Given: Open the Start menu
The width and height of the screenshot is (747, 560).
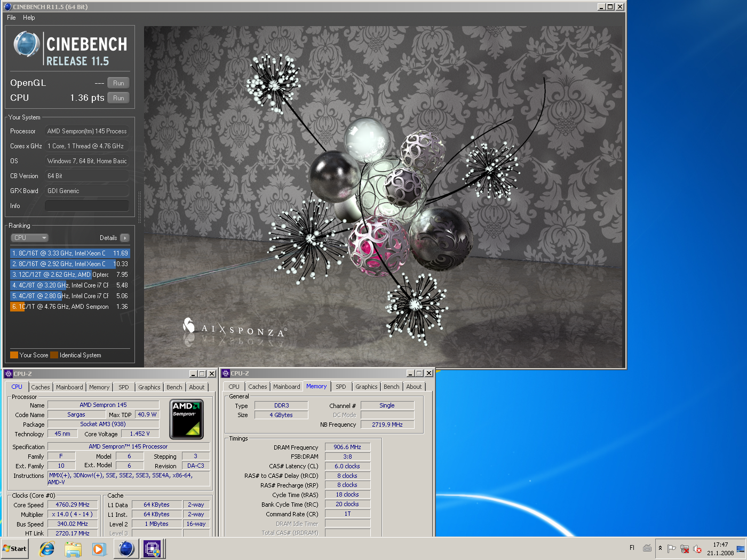Looking at the screenshot, I should [x=15, y=548].
